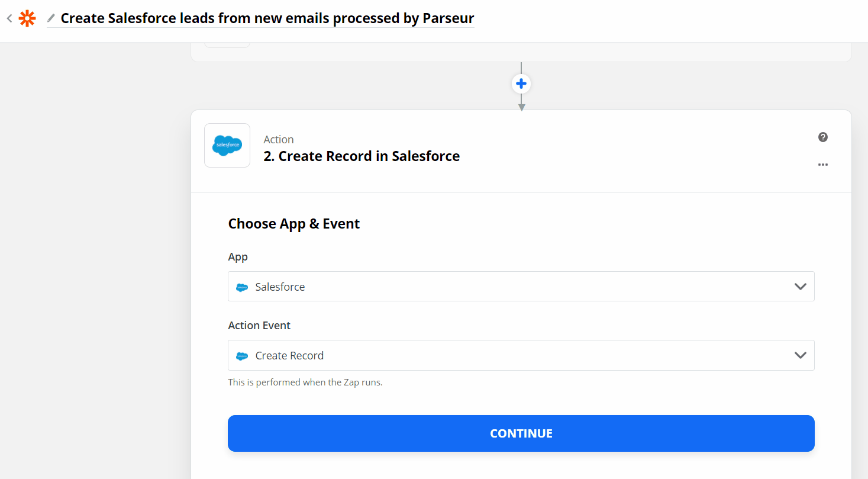Click the pencil icon beside the Zap title

click(x=51, y=18)
